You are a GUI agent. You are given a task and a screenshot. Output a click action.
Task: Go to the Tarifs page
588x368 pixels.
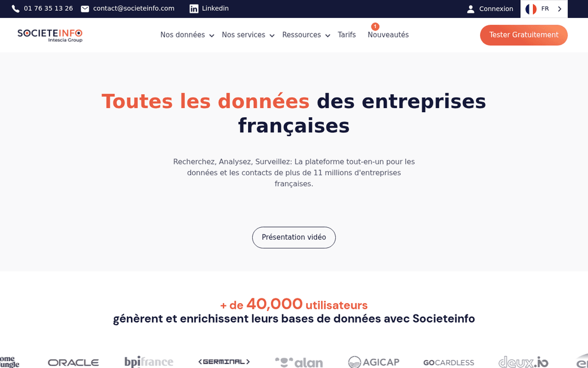coord(346,34)
